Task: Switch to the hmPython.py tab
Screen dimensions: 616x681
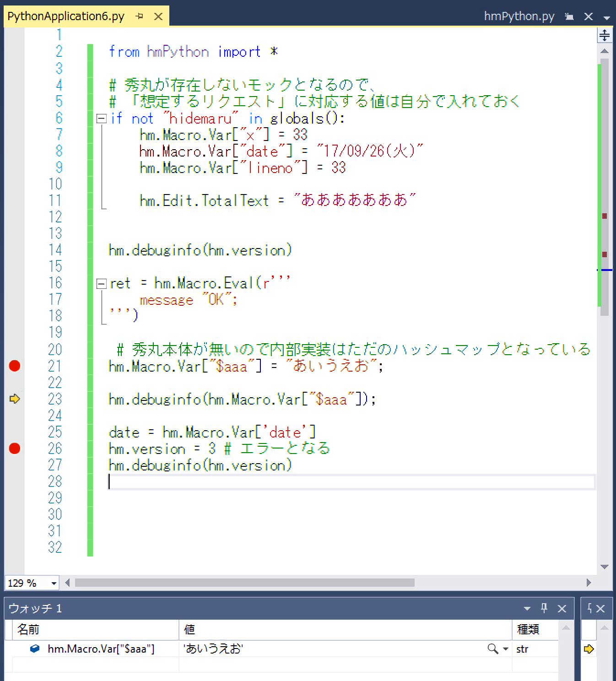Action: pos(519,16)
